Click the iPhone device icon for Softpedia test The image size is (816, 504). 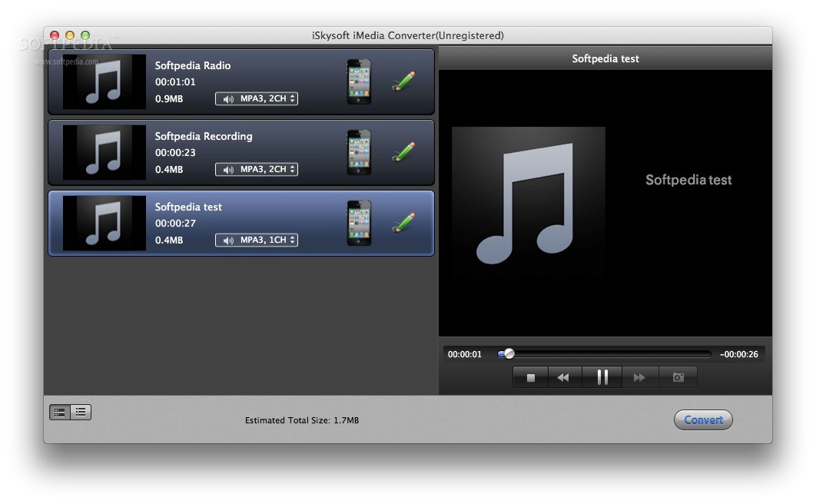[x=359, y=223]
